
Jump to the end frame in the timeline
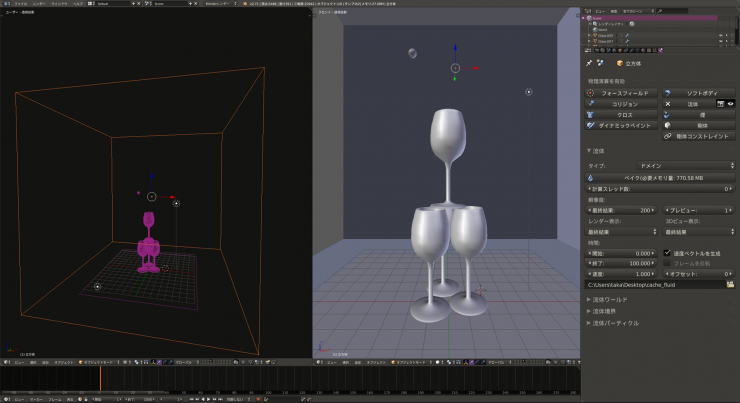tap(220, 399)
